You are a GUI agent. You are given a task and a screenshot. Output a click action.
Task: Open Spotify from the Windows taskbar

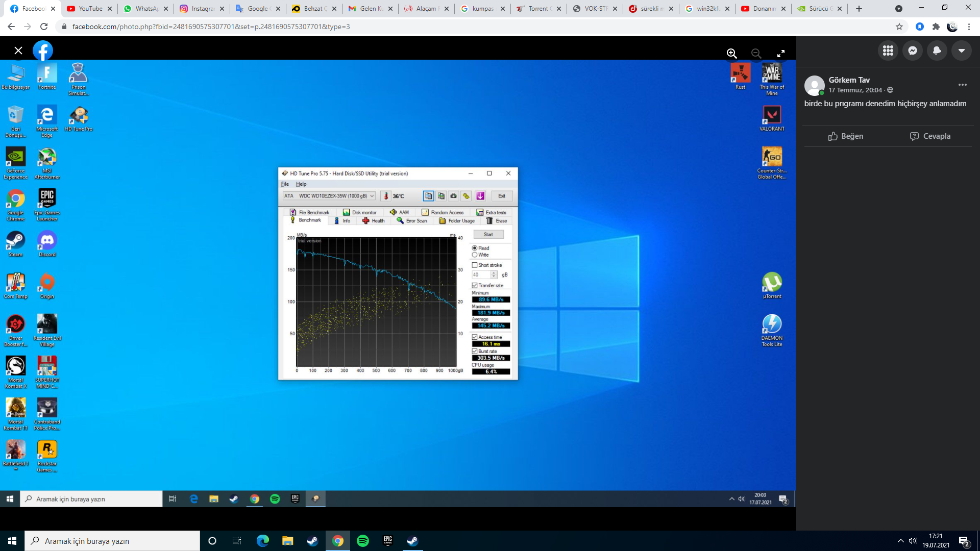[363, 541]
